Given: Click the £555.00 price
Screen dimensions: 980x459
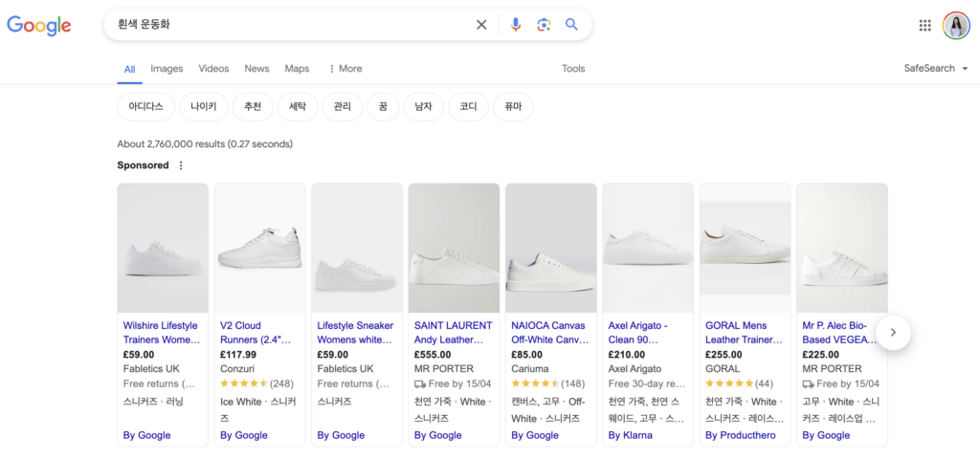Looking at the screenshot, I should click(433, 355).
